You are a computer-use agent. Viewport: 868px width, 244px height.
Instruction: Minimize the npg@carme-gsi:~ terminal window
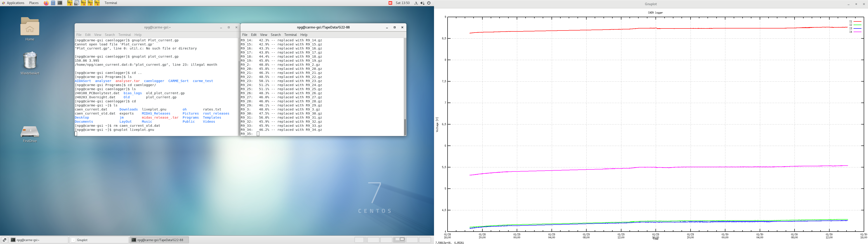[x=221, y=28]
